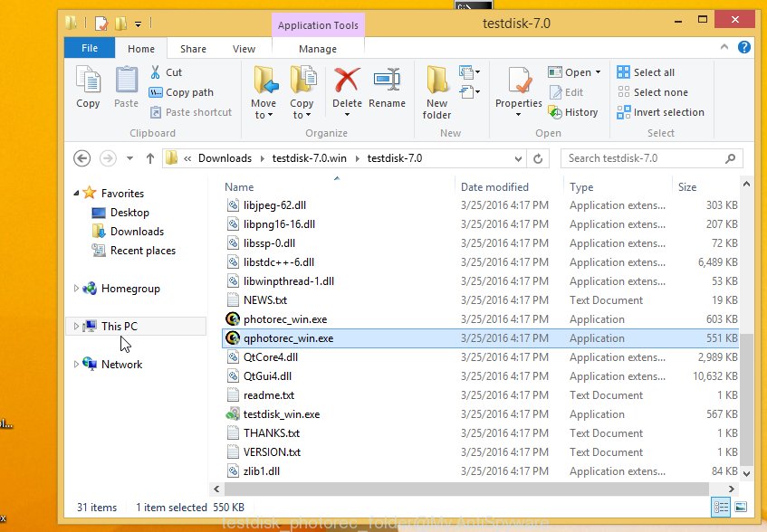Image resolution: width=767 pixels, height=532 pixels.
Task: Click testdisk-7.0.win in the address breadcrumb
Action: coord(309,158)
